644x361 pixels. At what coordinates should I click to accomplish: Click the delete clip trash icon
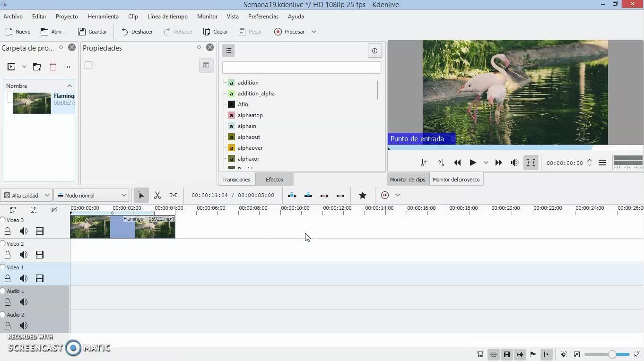click(53, 67)
